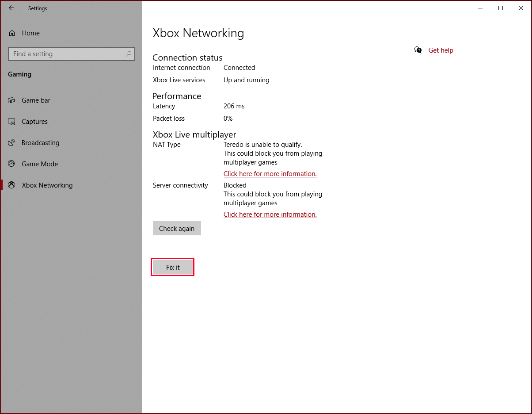Click the Connection status heading
532x414 pixels.
click(187, 57)
